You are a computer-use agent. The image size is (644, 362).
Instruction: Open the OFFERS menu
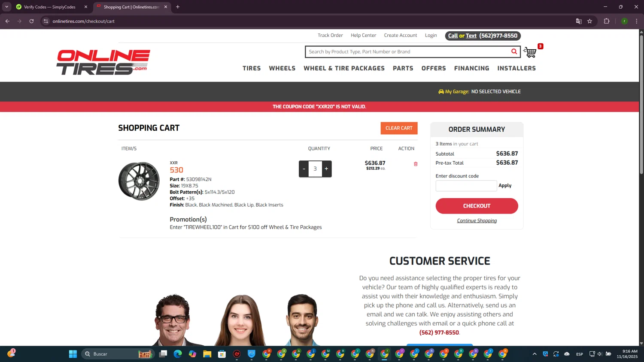pyautogui.click(x=434, y=68)
